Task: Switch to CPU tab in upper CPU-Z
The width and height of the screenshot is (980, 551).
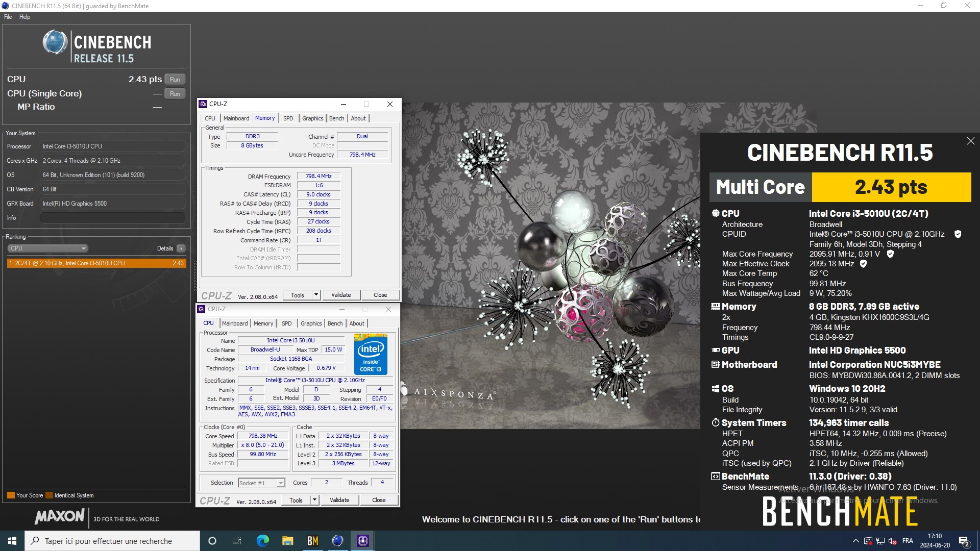Action: (210, 118)
